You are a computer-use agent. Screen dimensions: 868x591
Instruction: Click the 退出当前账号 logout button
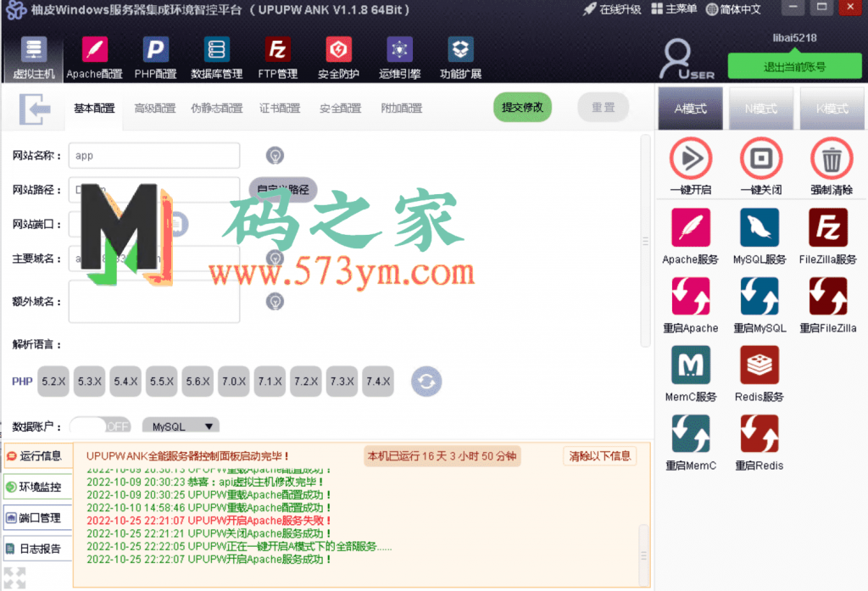pos(794,67)
